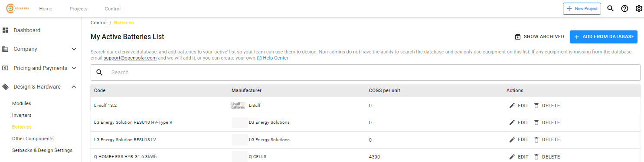Click the Manufacturer column header
Viewport: 644px width, 162px height.
pyautogui.click(x=246, y=90)
